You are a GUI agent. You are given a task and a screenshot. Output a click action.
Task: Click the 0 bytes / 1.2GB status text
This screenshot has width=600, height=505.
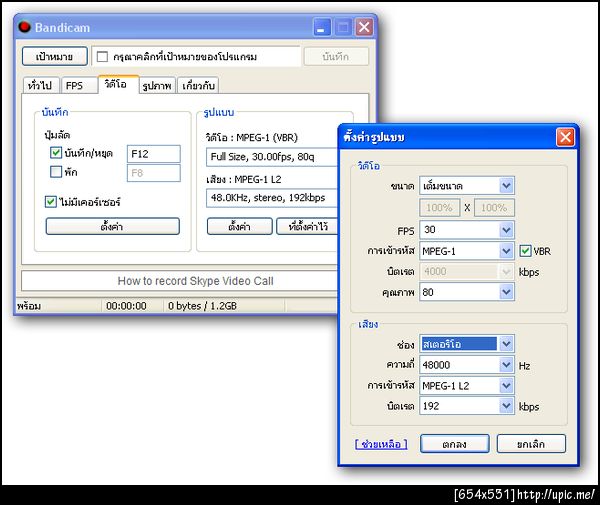(202, 306)
